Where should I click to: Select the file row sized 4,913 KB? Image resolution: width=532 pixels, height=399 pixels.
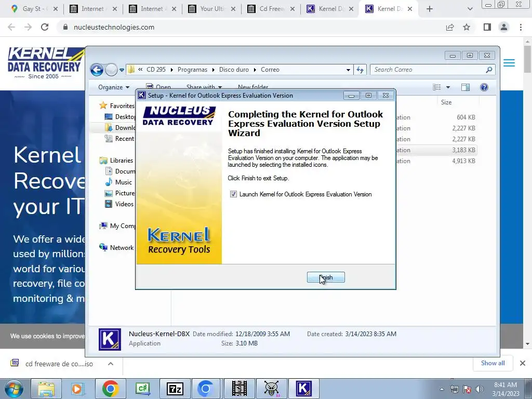(436, 161)
